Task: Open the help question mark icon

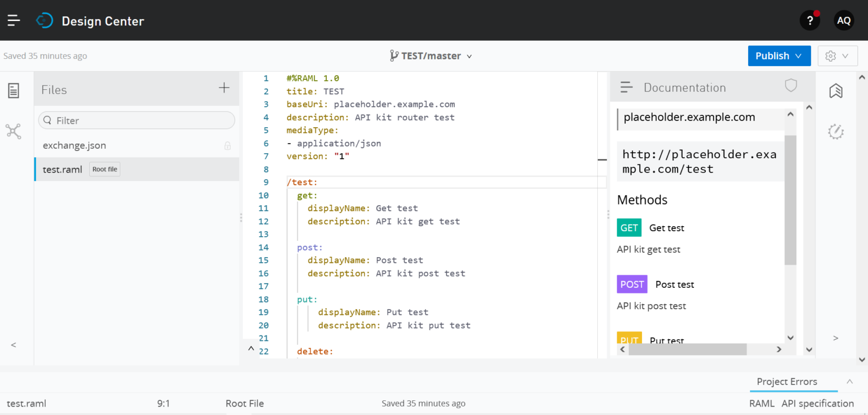Action: click(809, 21)
